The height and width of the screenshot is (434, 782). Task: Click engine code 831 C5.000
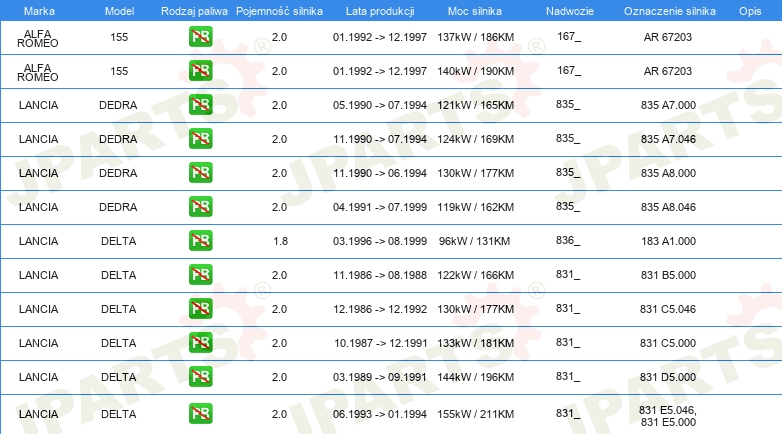click(x=668, y=342)
